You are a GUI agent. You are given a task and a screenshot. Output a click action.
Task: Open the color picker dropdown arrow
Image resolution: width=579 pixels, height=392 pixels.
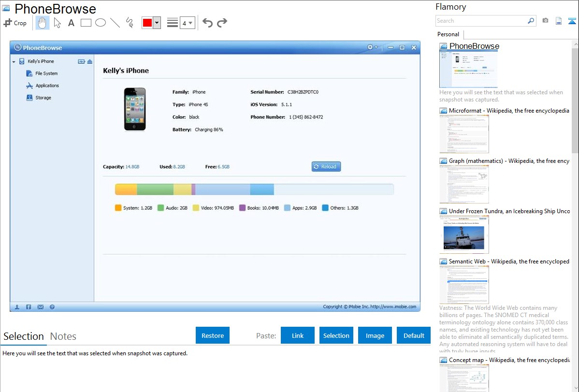tap(157, 23)
